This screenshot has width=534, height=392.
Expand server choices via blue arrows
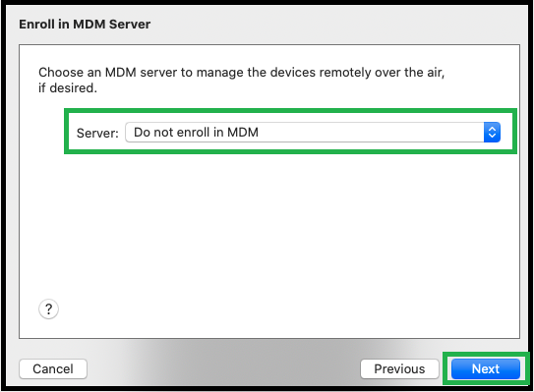click(x=492, y=132)
